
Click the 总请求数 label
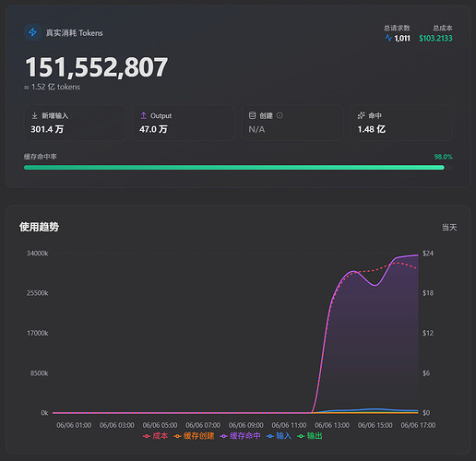[x=397, y=28]
